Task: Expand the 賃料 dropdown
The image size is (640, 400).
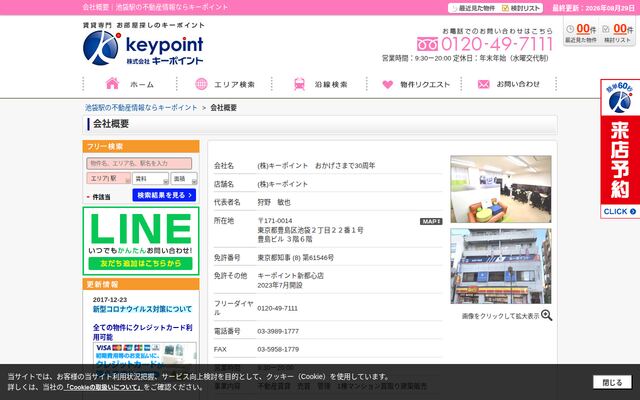Action: [x=151, y=178]
